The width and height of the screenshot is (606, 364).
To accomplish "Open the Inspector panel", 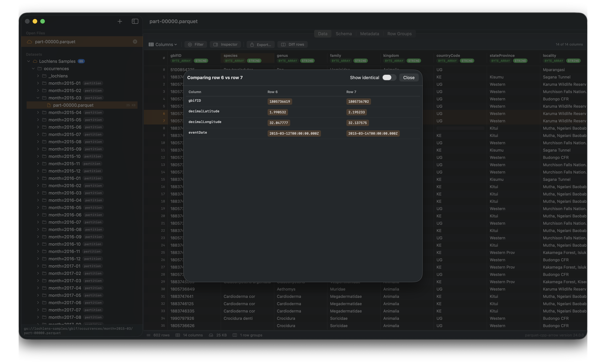I will click(225, 44).
